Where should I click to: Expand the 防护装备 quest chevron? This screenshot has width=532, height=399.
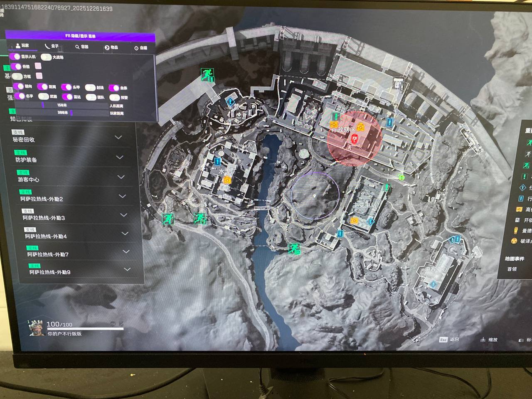point(120,157)
